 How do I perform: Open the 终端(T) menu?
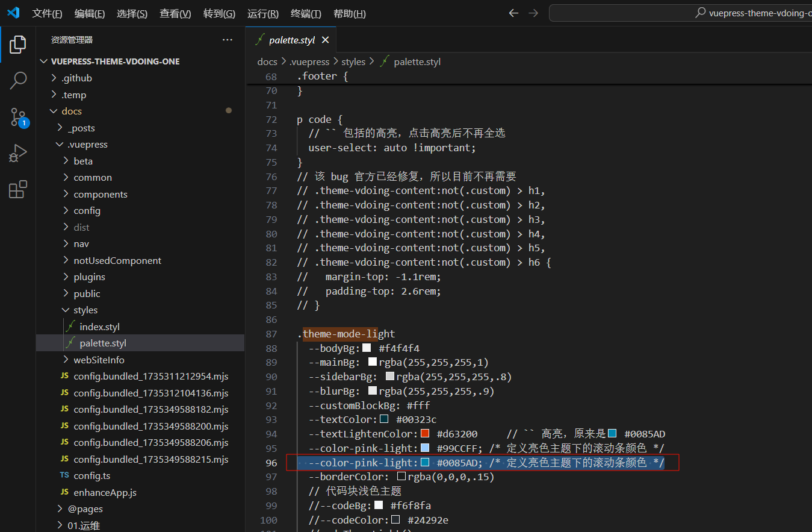click(x=306, y=13)
